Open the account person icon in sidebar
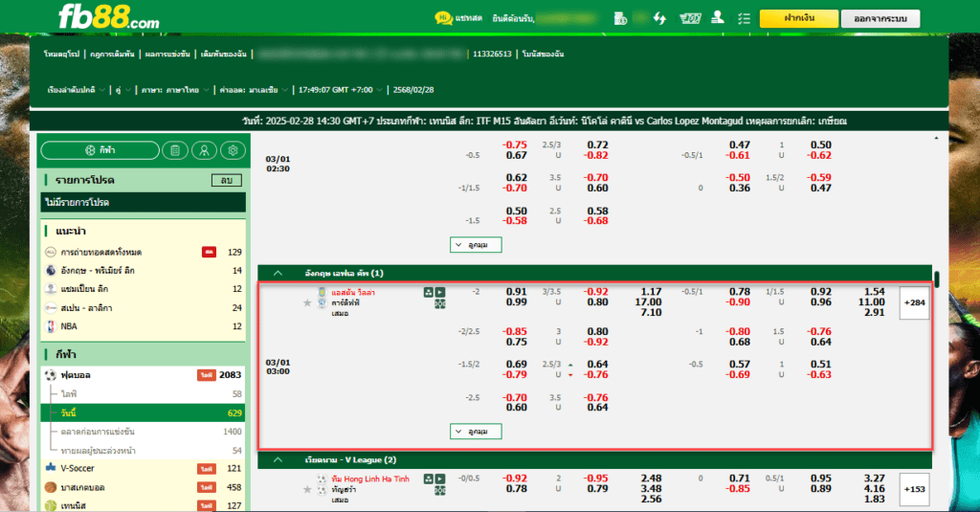The height and width of the screenshot is (512, 980). coord(204,150)
